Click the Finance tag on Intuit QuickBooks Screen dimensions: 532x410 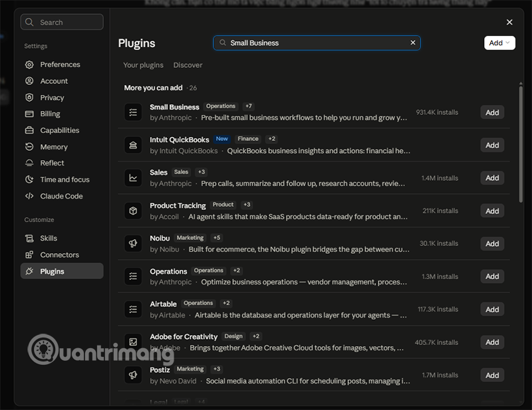click(x=248, y=139)
